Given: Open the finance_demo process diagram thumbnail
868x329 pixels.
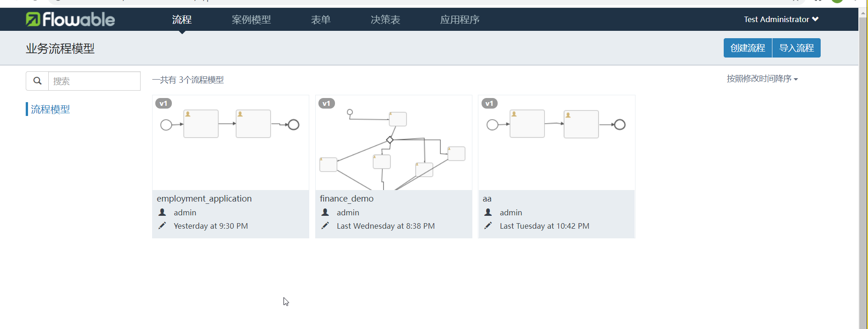Looking at the screenshot, I should click(x=393, y=143).
